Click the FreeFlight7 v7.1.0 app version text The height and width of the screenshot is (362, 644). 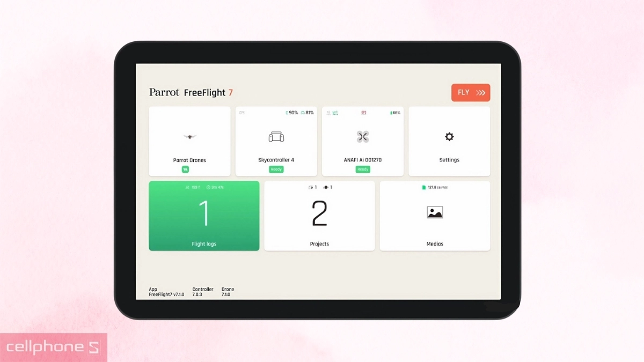(166, 294)
